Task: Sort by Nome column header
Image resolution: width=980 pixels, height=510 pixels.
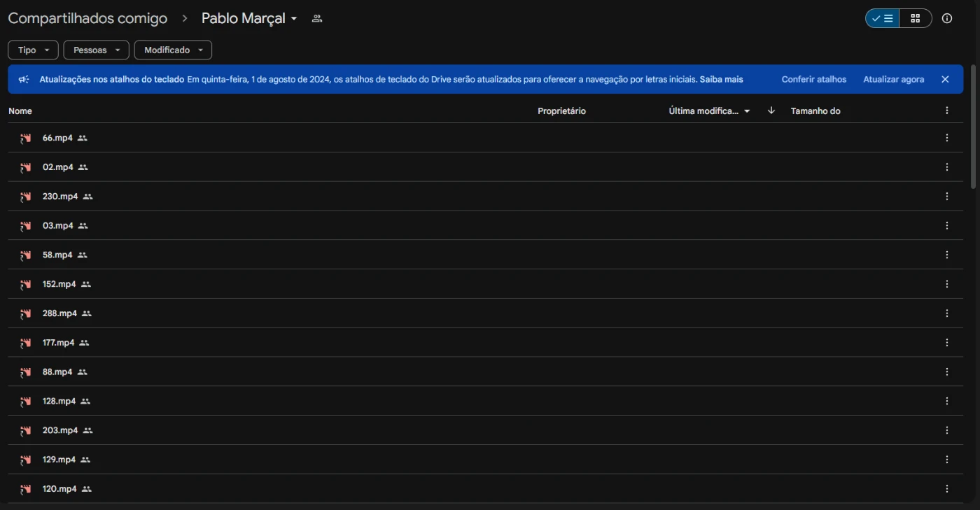Action: [x=20, y=111]
